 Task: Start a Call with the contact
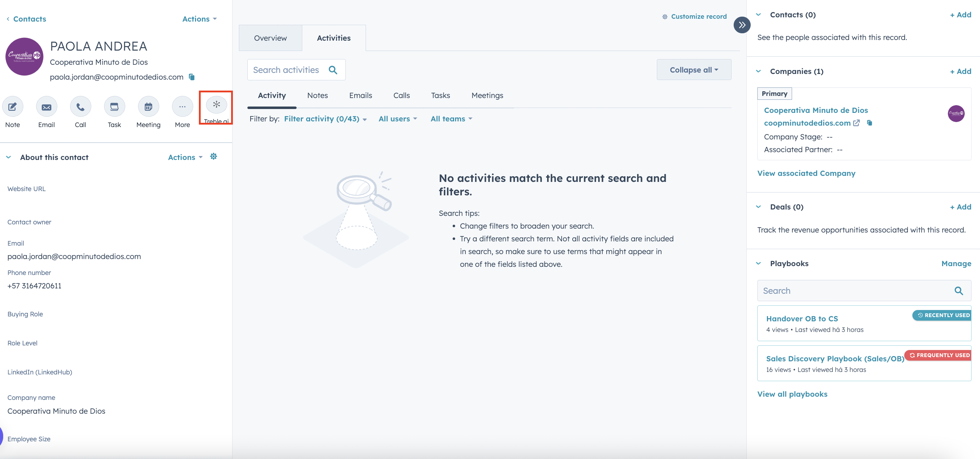click(80, 107)
